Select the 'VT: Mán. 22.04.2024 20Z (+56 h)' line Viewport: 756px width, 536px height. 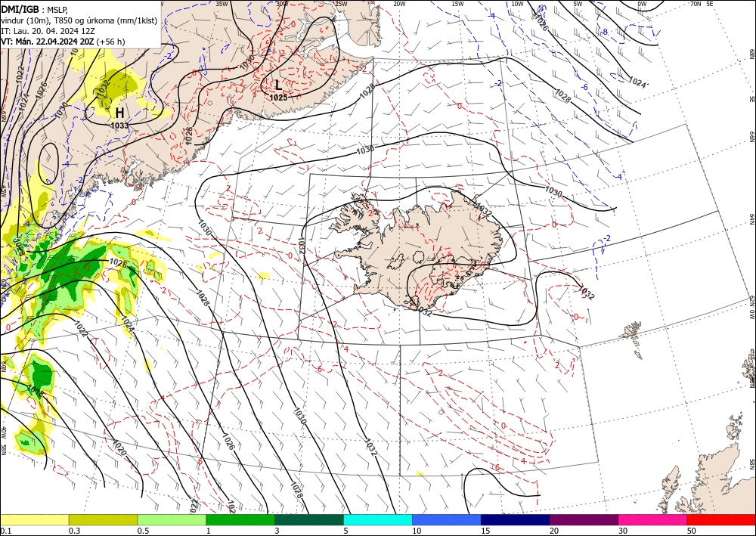click(x=63, y=42)
